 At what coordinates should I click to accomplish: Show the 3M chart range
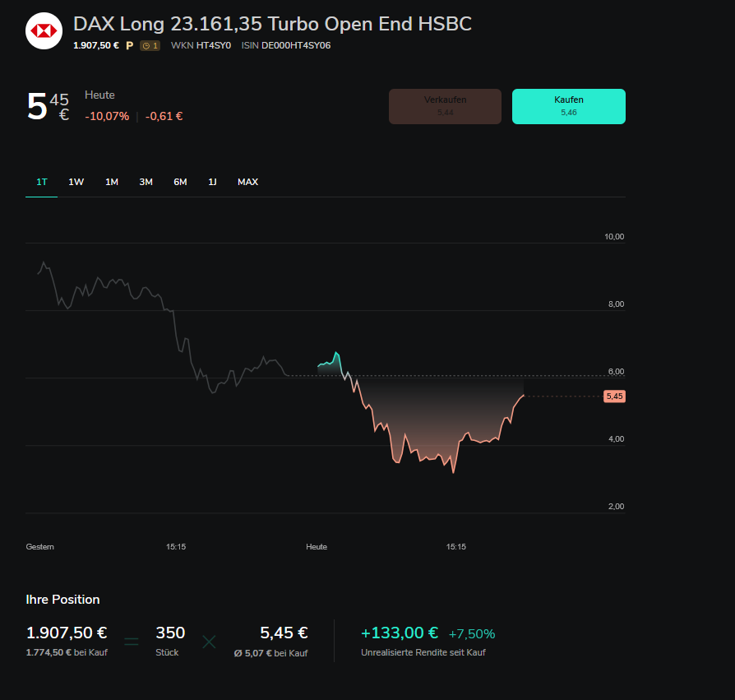coord(146,182)
